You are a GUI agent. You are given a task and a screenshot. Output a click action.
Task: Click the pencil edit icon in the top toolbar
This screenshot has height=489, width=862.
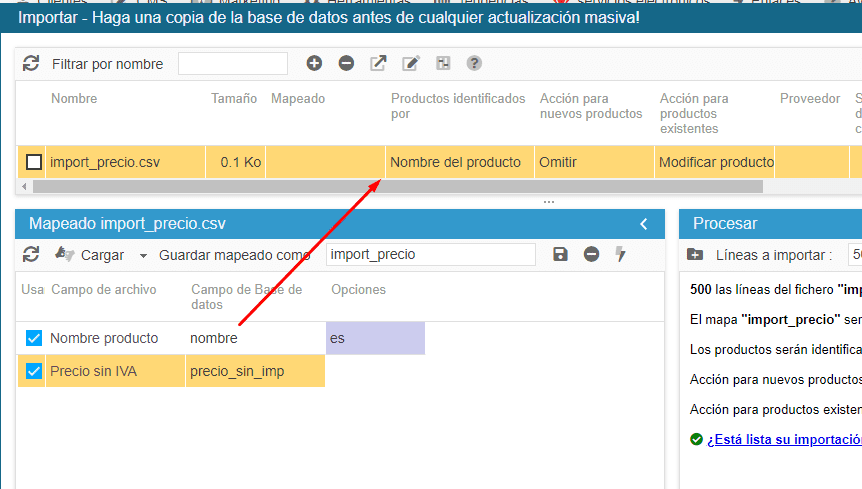410,63
